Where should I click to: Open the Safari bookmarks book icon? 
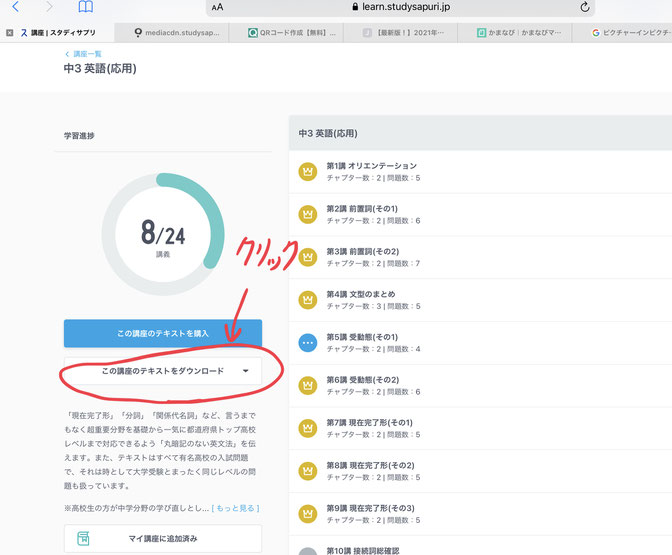click(x=86, y=6)
